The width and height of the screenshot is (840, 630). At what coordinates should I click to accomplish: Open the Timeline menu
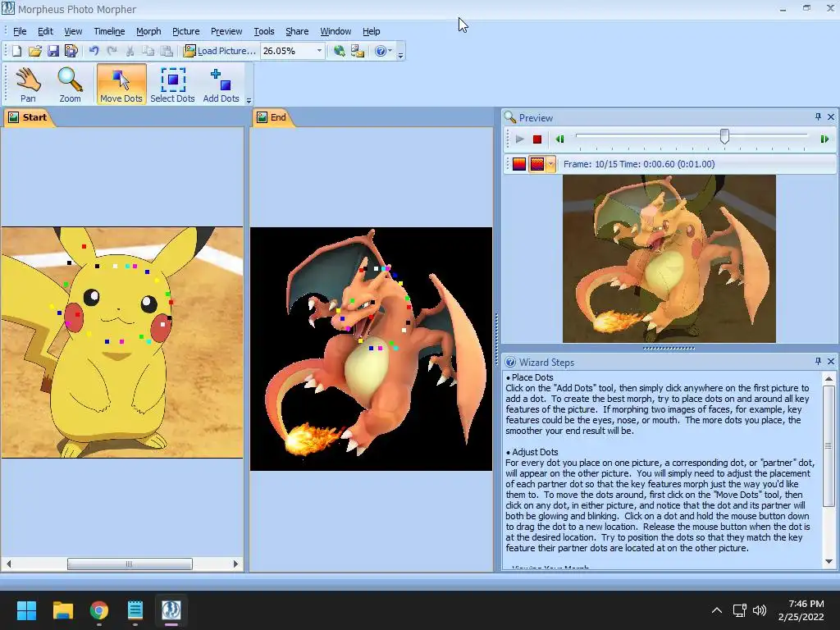coord(109,31)
